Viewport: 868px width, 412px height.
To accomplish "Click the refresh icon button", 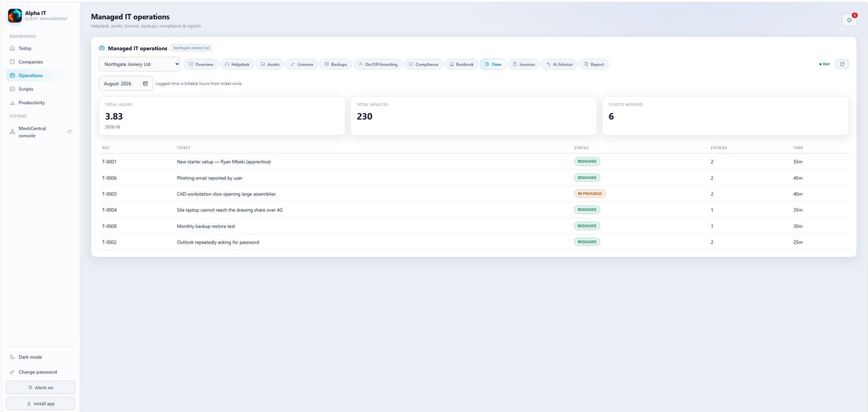I will 842,64.
